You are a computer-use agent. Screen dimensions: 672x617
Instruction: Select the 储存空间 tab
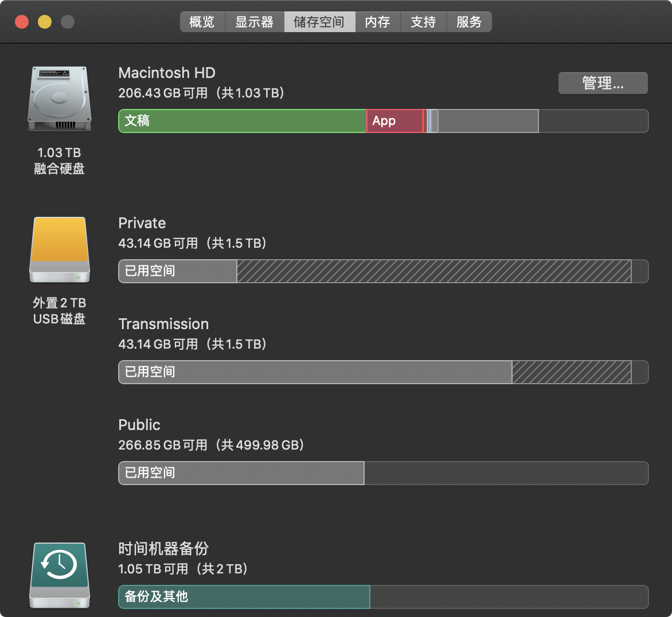319,22
